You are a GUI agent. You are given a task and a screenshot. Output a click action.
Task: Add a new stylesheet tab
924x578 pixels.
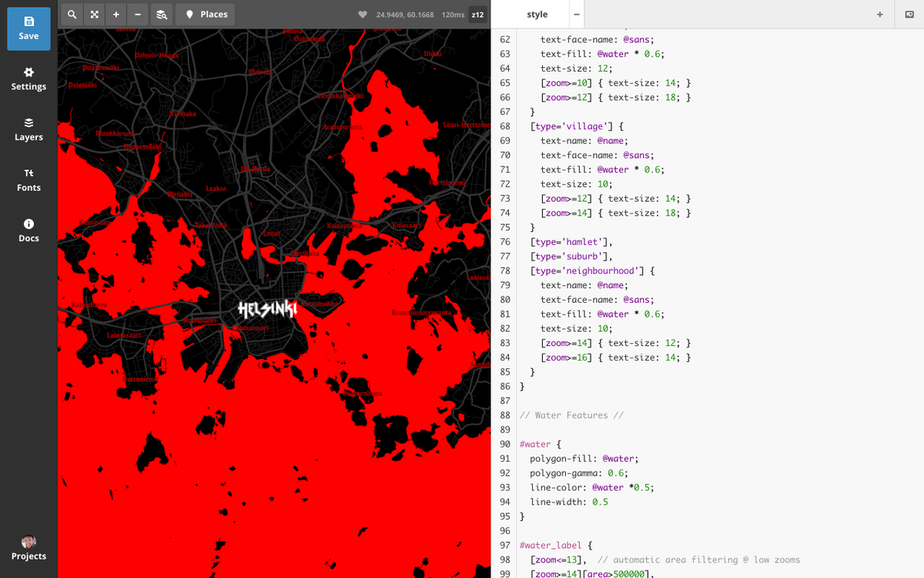tap(879, 15)
